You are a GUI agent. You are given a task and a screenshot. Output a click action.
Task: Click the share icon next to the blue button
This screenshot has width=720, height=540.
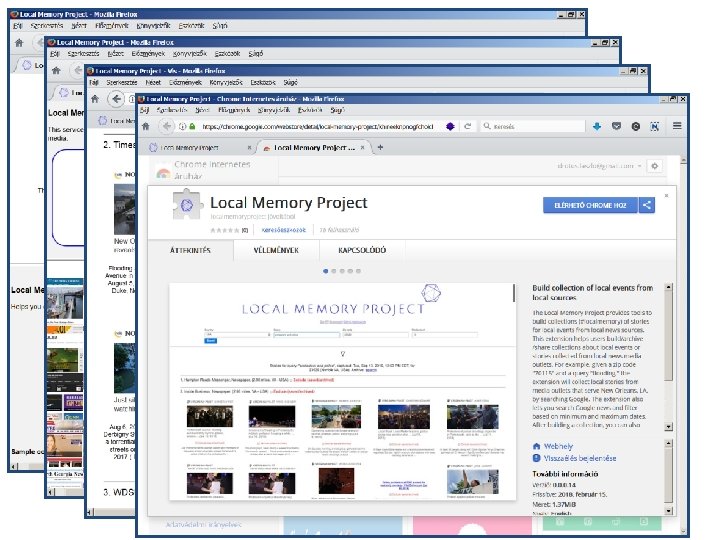click(647, 205)
